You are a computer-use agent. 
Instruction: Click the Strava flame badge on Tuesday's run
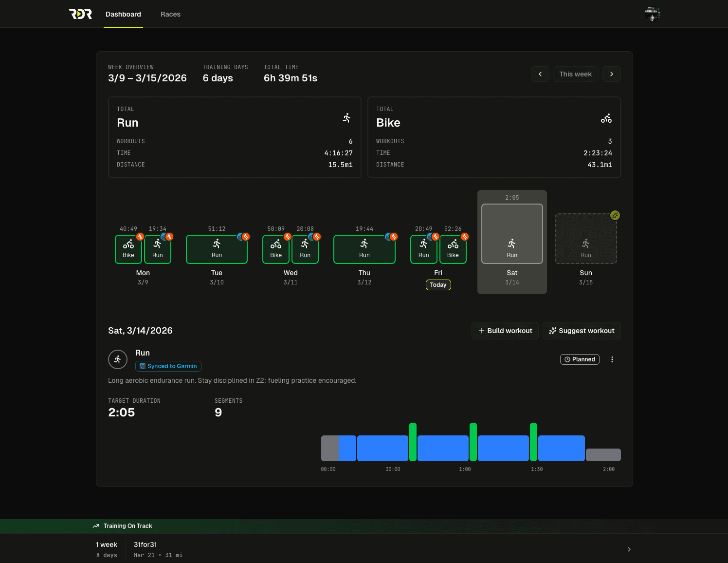246,236
